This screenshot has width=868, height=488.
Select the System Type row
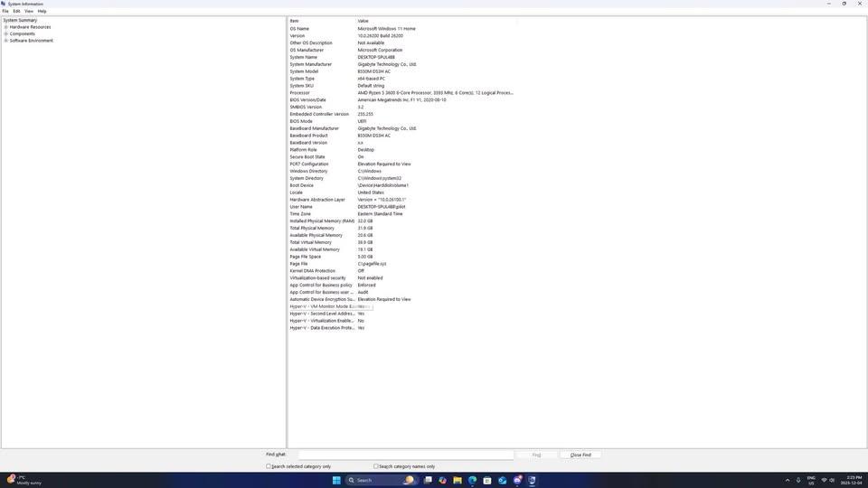tap(402, 79)
